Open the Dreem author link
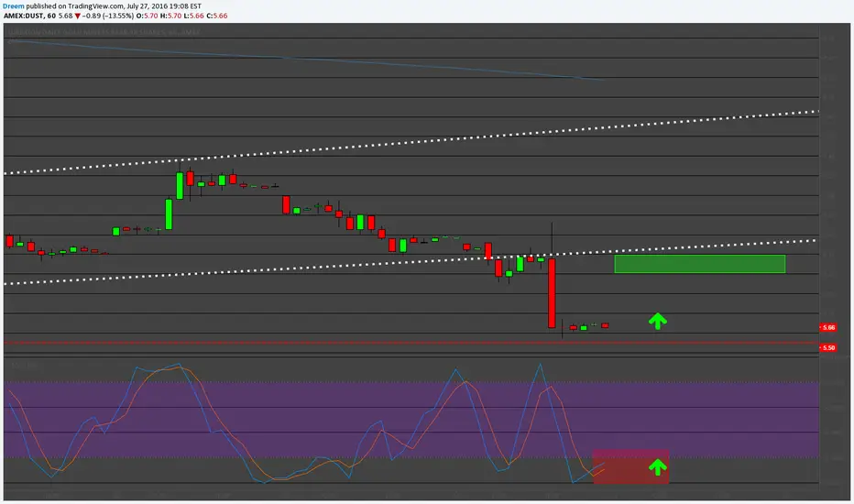The image size is (854, 504). pos(14,6)
